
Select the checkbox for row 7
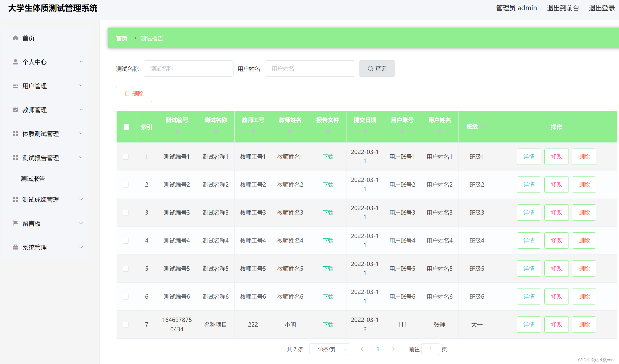click(126, 325)
